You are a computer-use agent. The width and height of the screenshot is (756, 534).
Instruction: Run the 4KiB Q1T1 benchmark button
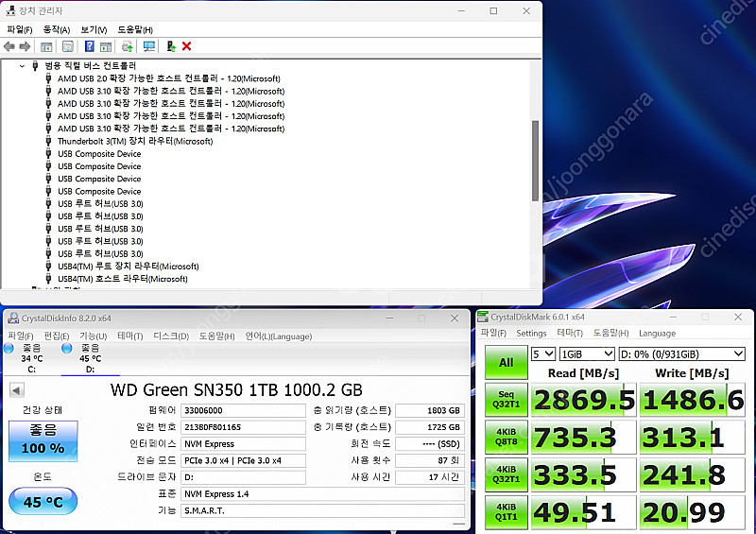click(507, 512)
